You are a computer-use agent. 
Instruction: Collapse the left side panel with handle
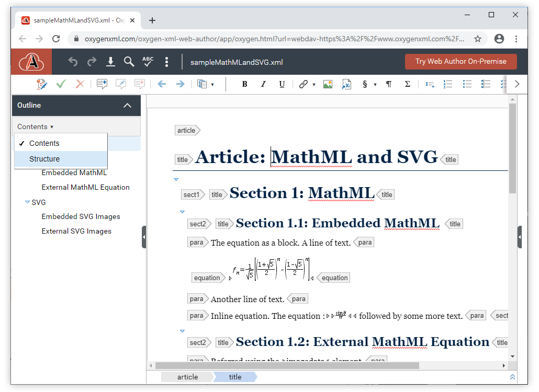tap(144, 237)
